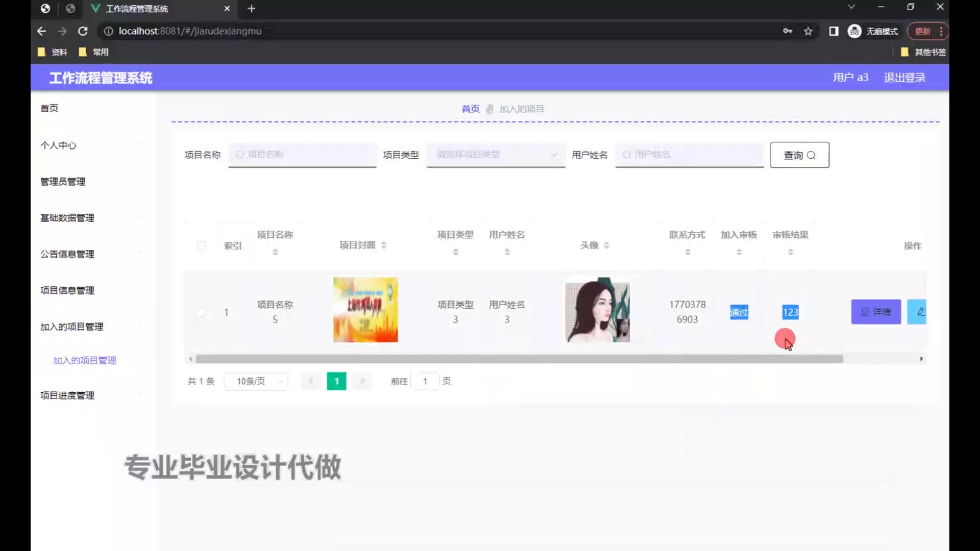980x551 pixels.
Task: Click the password key icon in address bar
Action: [788, 31]
